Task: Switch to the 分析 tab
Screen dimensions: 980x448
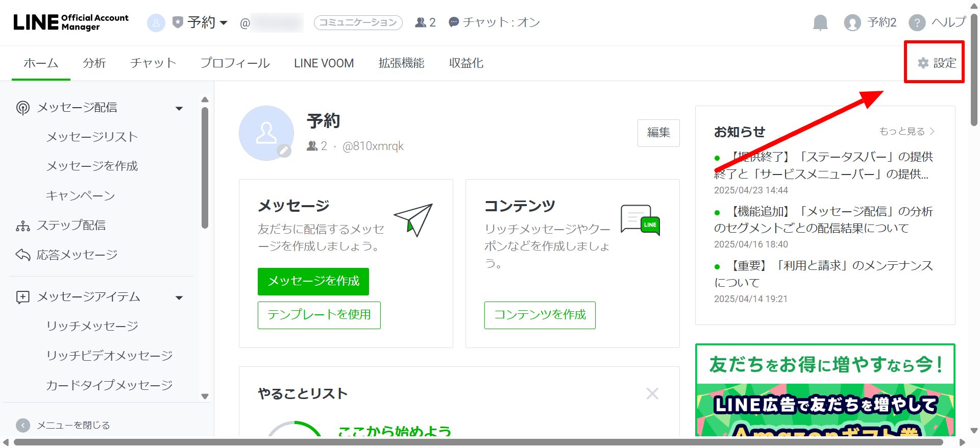Action: [94, 63]
